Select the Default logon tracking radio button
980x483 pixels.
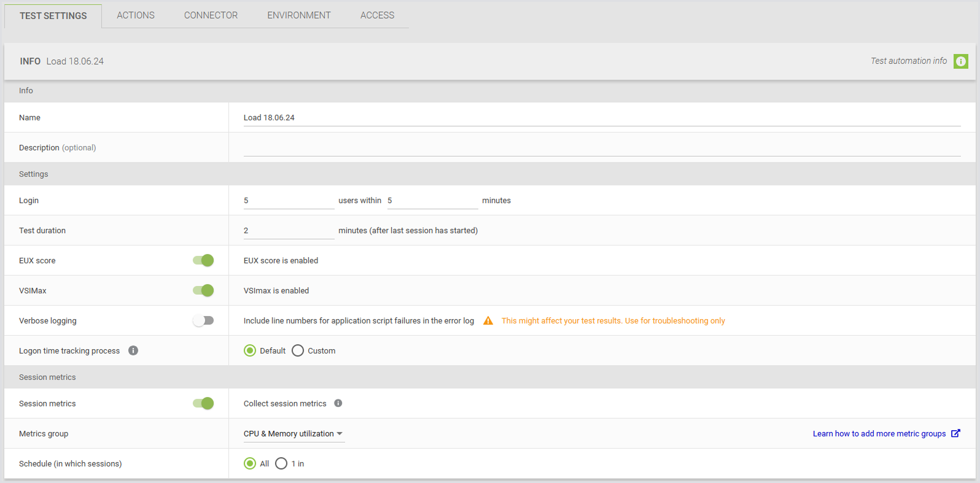point(250,350)
